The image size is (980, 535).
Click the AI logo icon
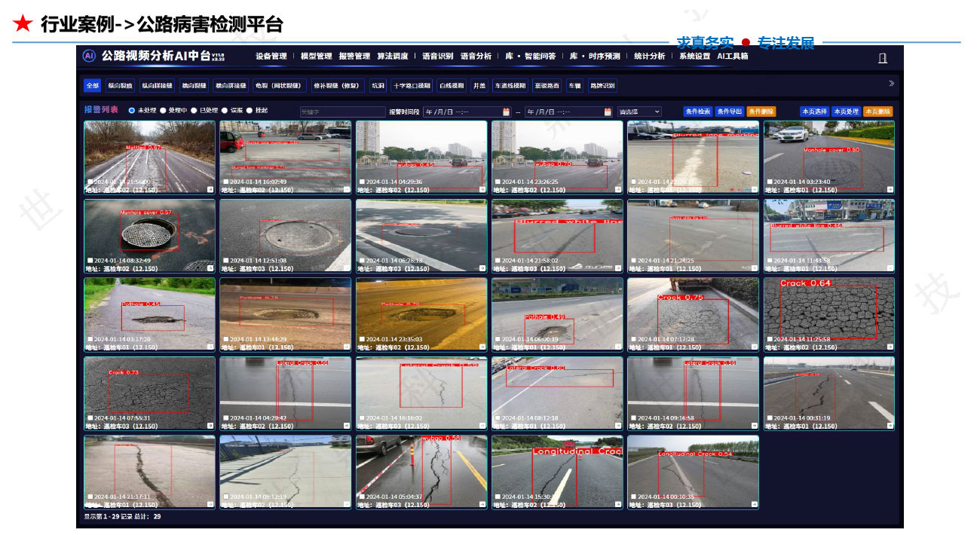pos(89,57)
